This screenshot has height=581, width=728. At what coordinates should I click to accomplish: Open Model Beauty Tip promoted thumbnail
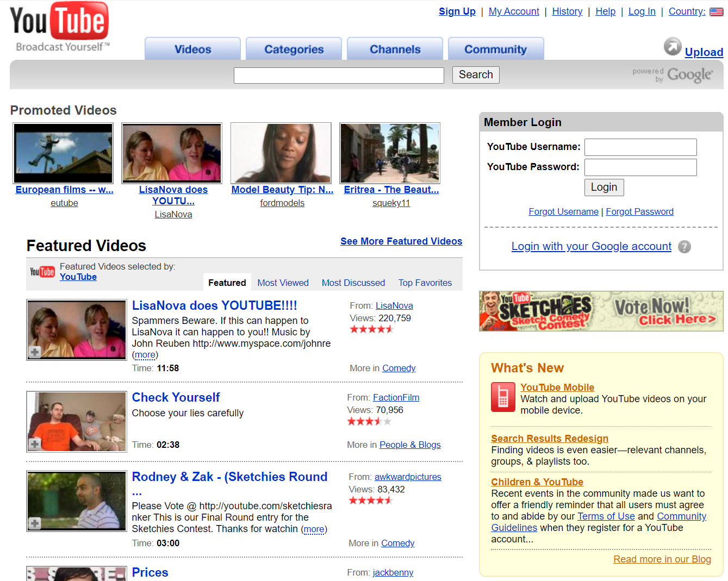281,153
